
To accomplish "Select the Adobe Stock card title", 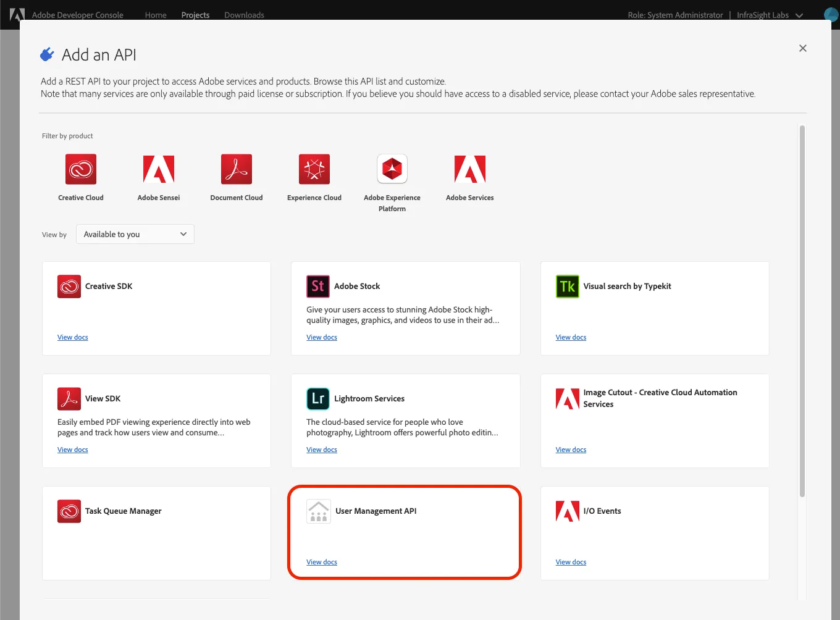I will pyautogui.click(x=357, y=287).
